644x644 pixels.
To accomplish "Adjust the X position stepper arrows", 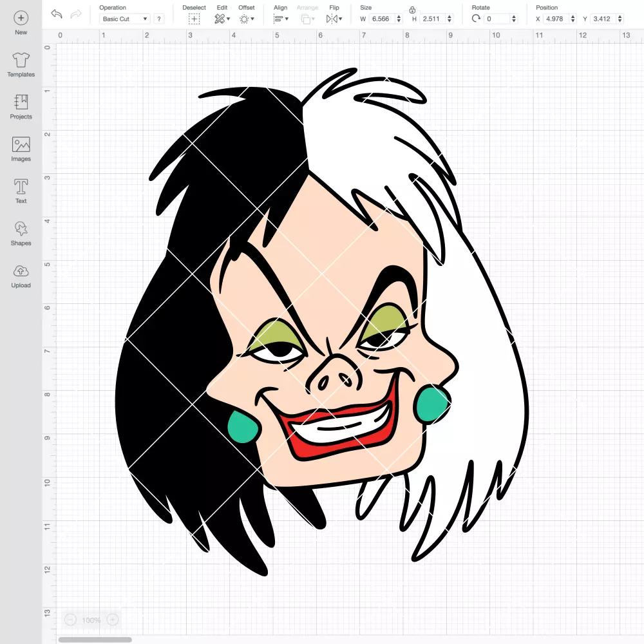I will (573, 19).
